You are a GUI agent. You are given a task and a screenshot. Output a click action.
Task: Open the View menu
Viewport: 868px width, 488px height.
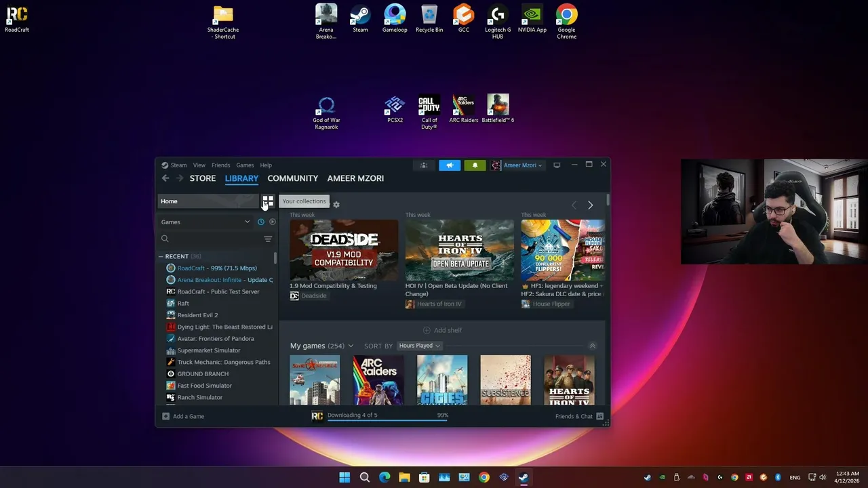(199, 165)
